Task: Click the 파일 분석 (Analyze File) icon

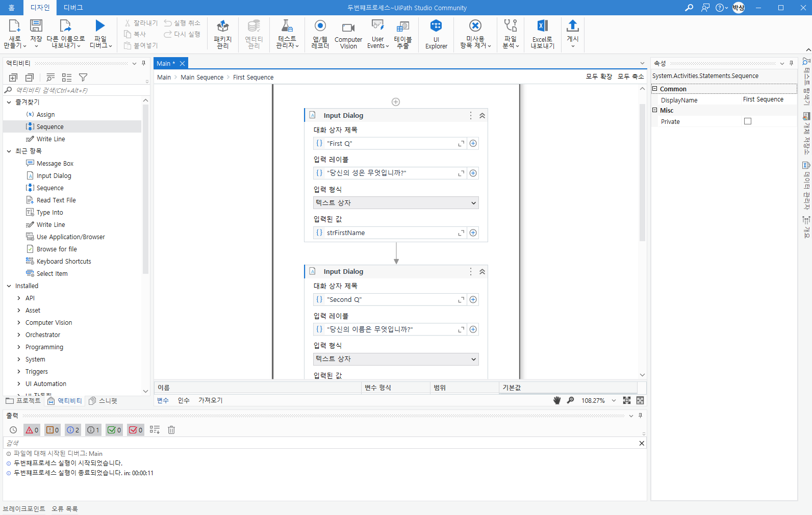Action: [511, 25]
